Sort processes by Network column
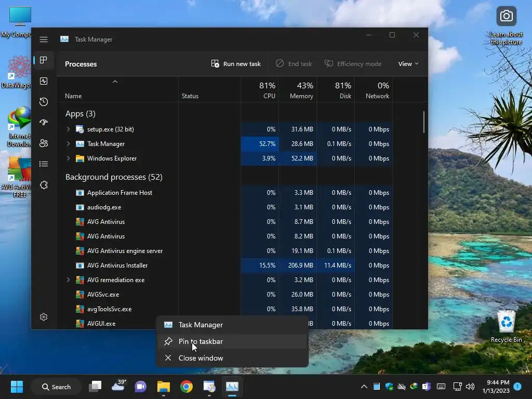The image size is (532, 399). 374,90
